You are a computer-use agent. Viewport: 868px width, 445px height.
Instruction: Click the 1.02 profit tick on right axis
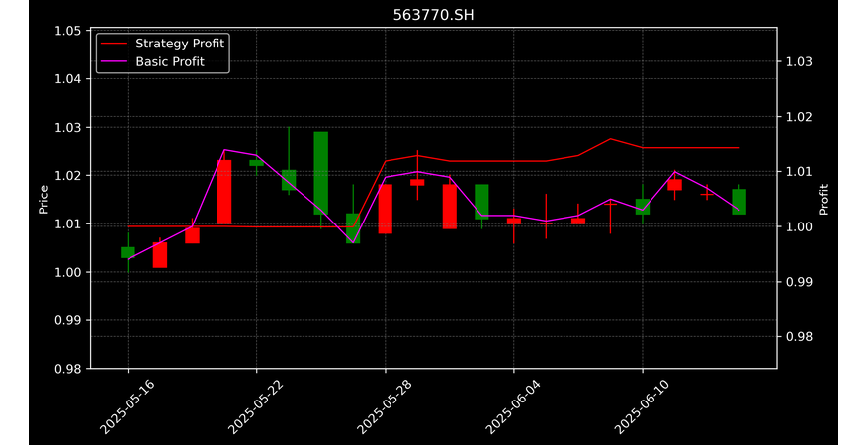(799, 117)
